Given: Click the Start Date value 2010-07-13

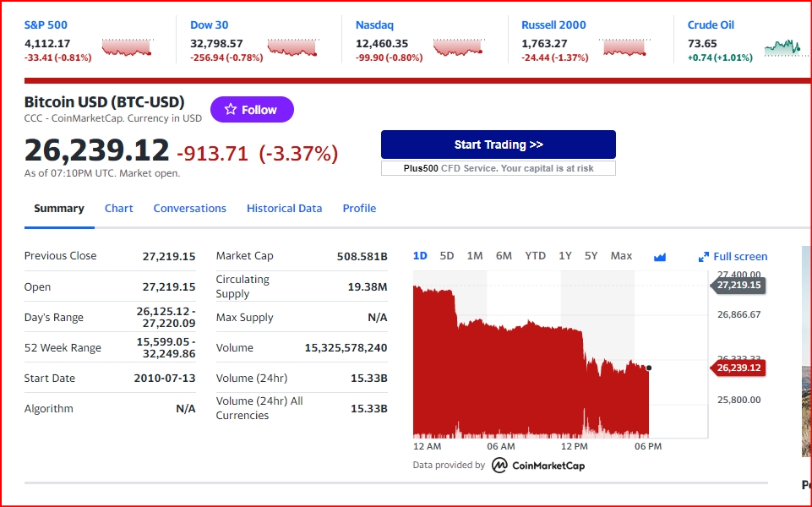Looking at the screenshot, I should (165, 378).
